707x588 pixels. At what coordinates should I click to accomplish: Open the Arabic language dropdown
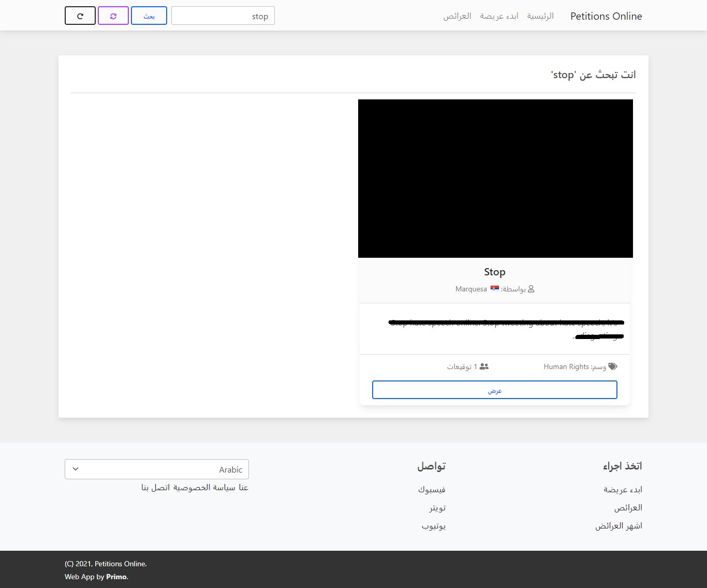[157, 469]
